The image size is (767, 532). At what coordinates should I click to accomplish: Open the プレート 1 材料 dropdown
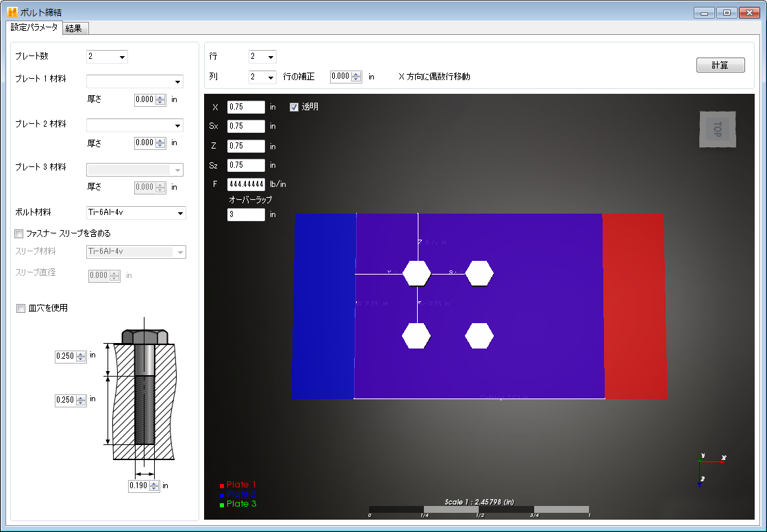point(134,81)
